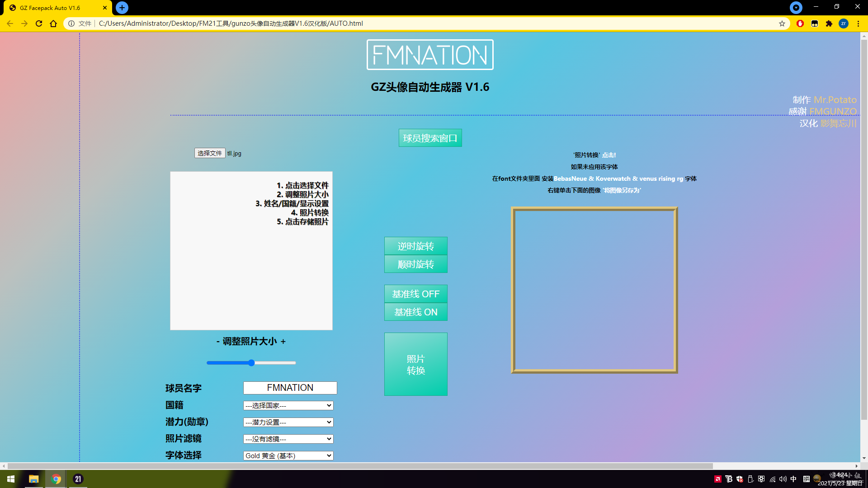Open the monitor gear settings tray icon
Viewport: 868px width, 488px height.
point(761,479)
